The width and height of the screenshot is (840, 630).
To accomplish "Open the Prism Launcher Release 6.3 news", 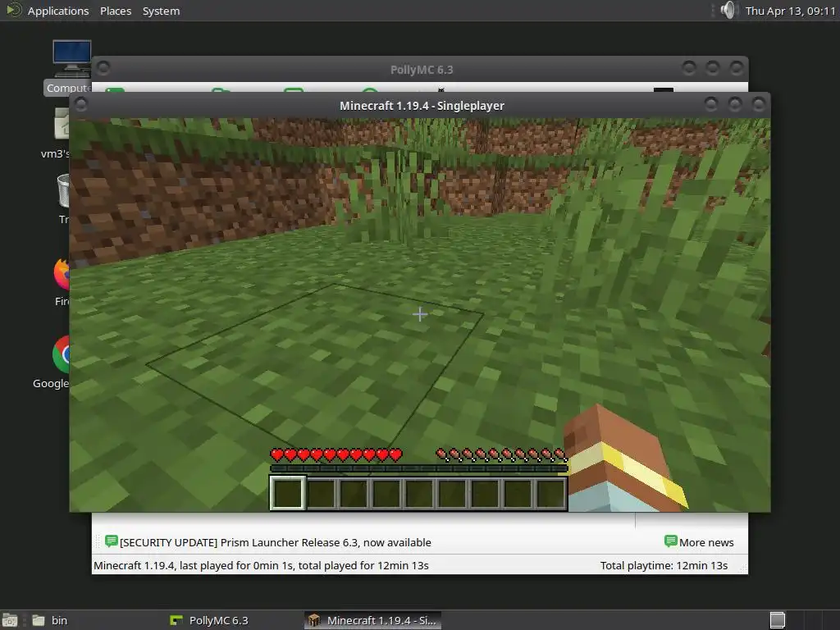I will coord(276,542).
